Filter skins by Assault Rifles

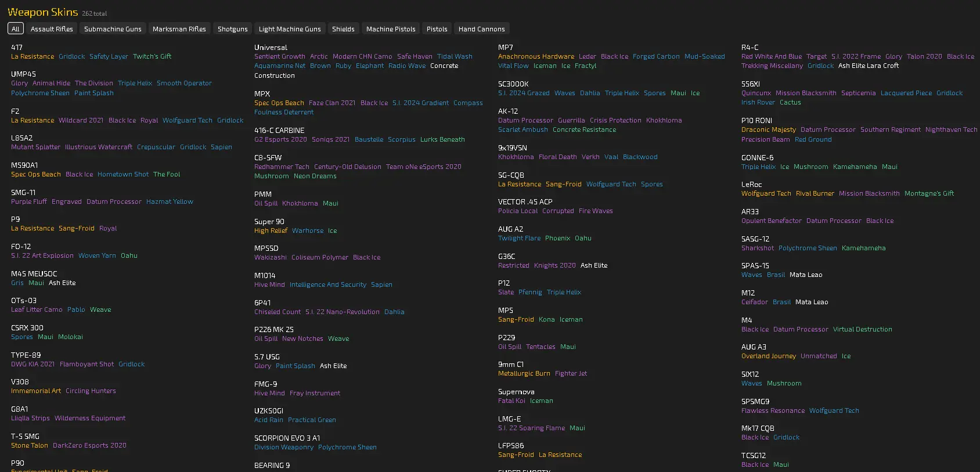coord(52,28)
